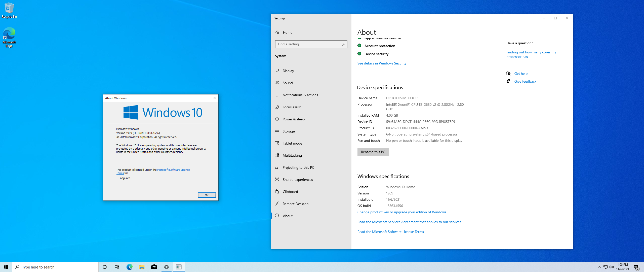
Task: Click the search magnifier in Find a setting
Action: (344, 44)
